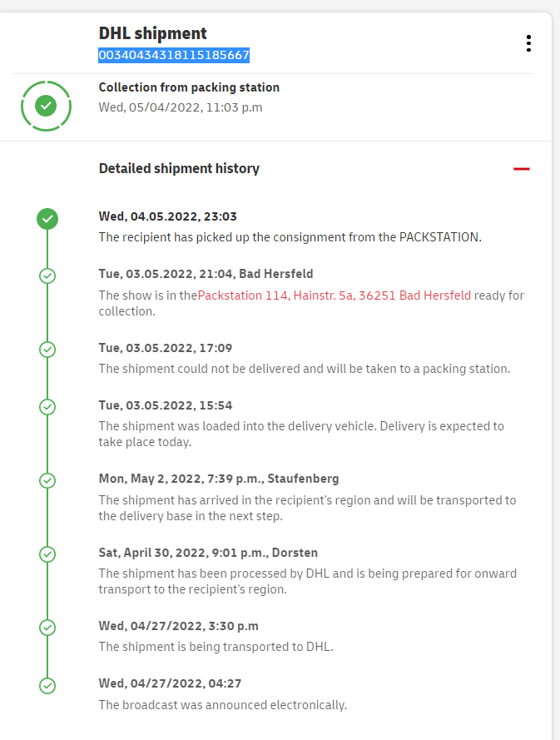Click the Bad Hersfeld timeline checkmark
560x740 pixels.
47,276
